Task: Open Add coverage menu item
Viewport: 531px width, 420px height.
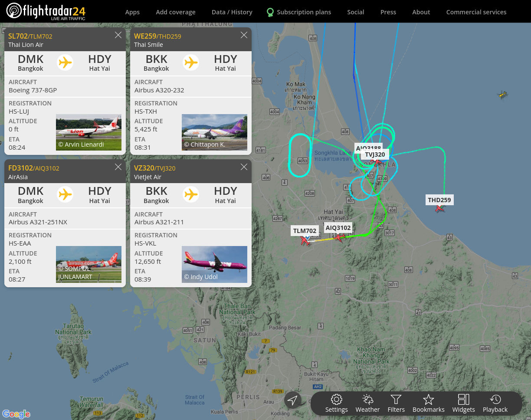Action: [x=176, y=12]
